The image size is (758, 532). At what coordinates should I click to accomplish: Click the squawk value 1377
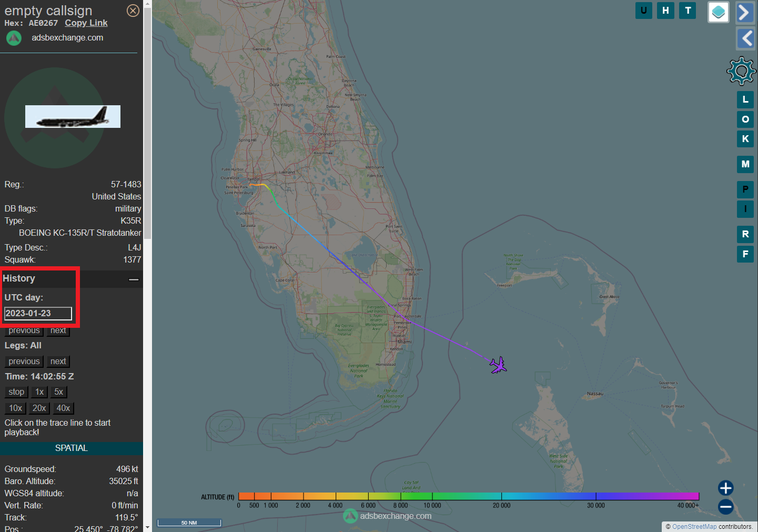pos(132,260)
